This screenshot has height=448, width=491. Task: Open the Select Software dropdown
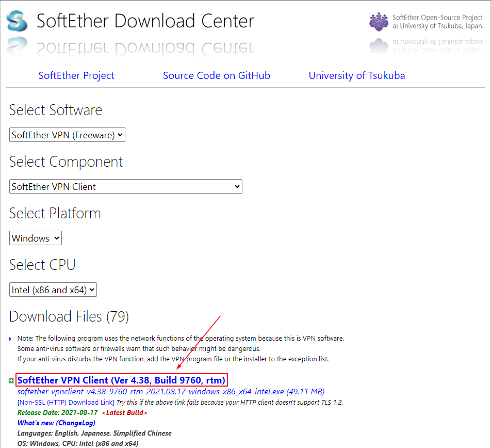pos(68,135)
